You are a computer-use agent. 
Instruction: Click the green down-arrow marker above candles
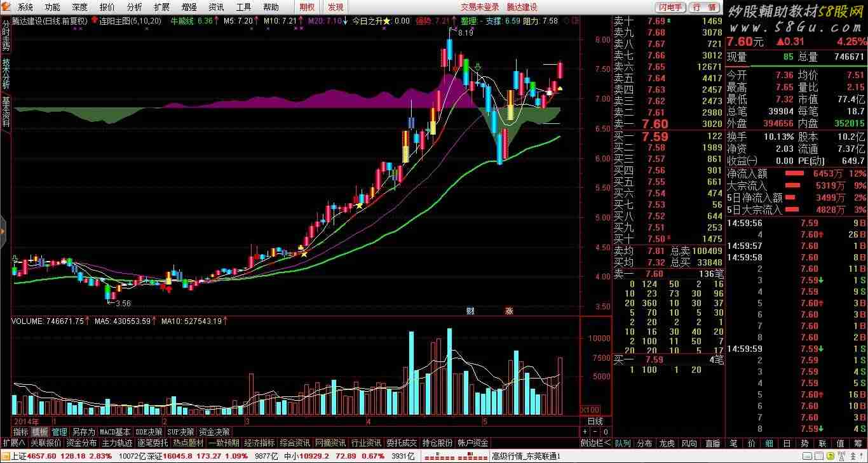477,66
